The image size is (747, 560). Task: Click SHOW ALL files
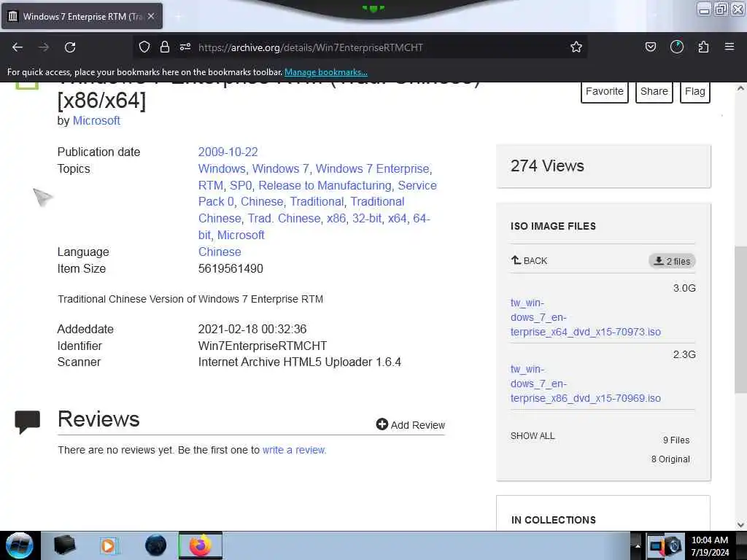point(533,436)
